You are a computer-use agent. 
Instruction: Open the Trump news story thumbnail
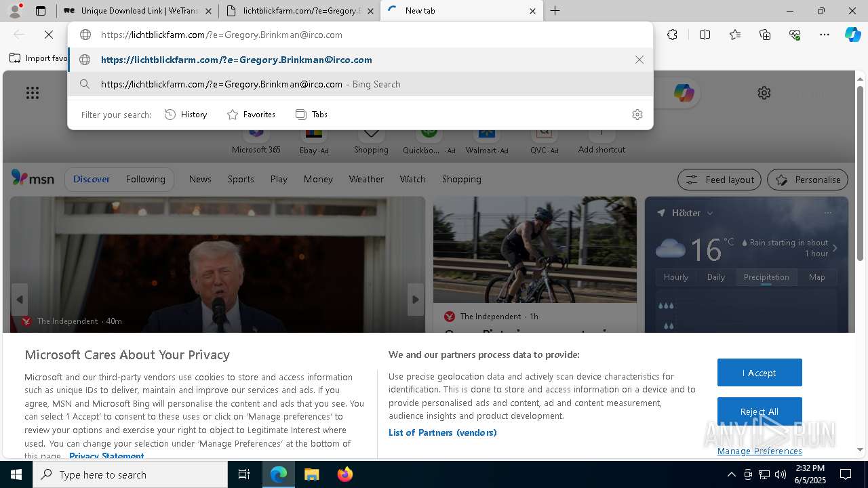tap(217, 264)
